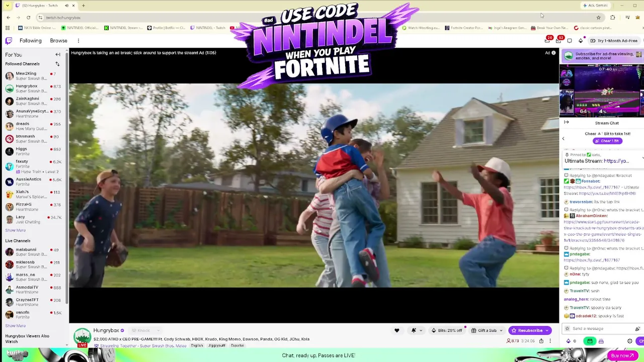The width and height of the screenshot is (644, 362).
Task: Open Super Smash Bros. Melee category link
Action: click(164, 346)
